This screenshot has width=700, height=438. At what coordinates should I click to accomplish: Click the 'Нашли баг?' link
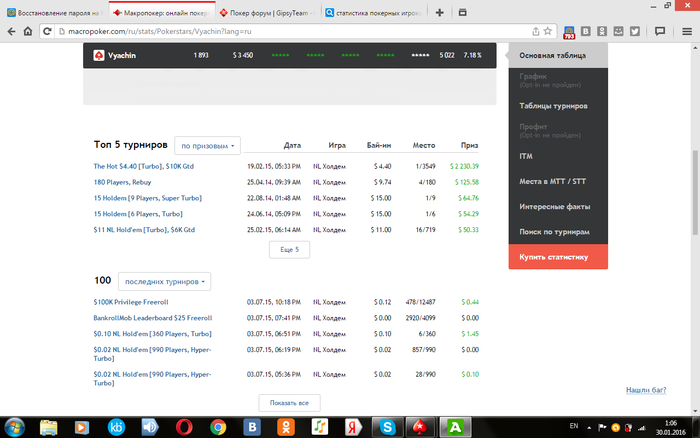click(x=646, y=390)
